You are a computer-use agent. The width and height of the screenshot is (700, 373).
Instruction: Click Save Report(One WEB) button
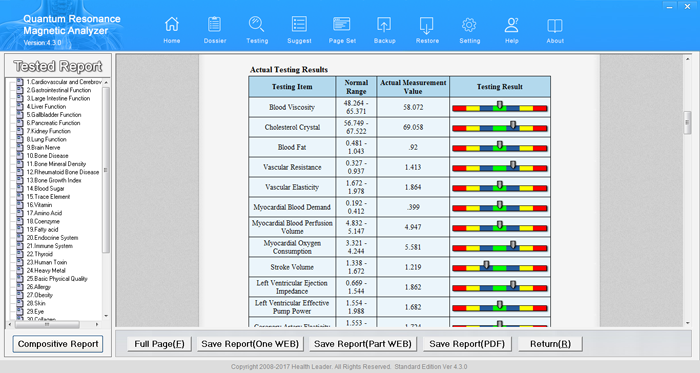tap(250, 344)
